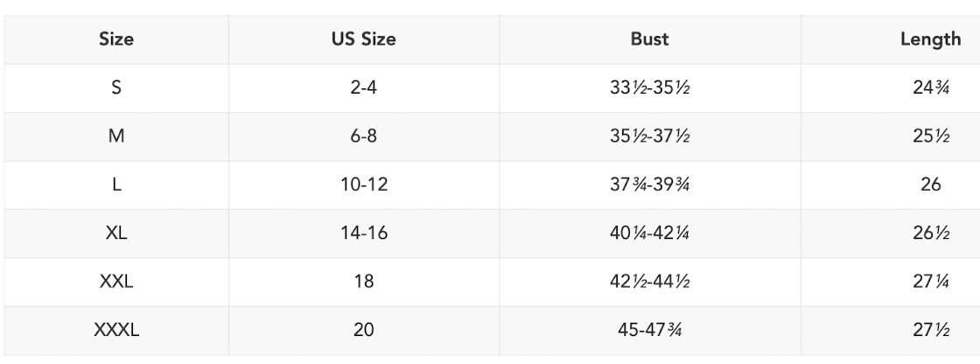Select the L size cell

[x=116, y=185]
